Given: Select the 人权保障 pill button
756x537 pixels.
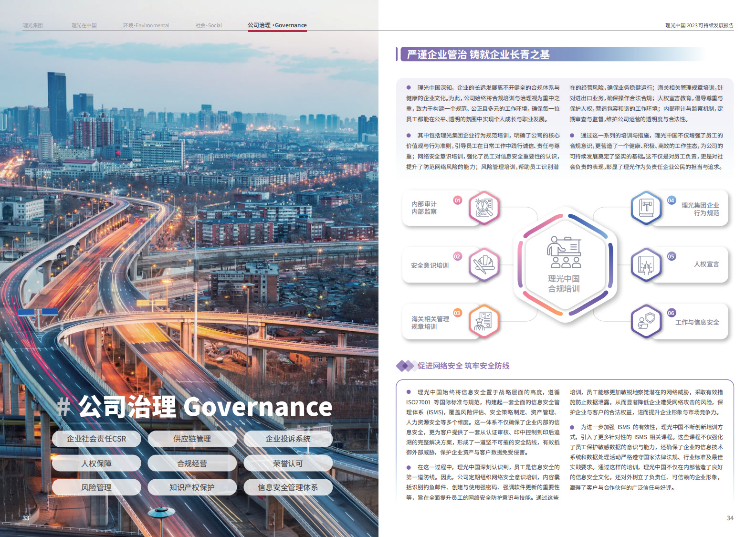Looking at the screenshot, I should [x=96, y=463].
